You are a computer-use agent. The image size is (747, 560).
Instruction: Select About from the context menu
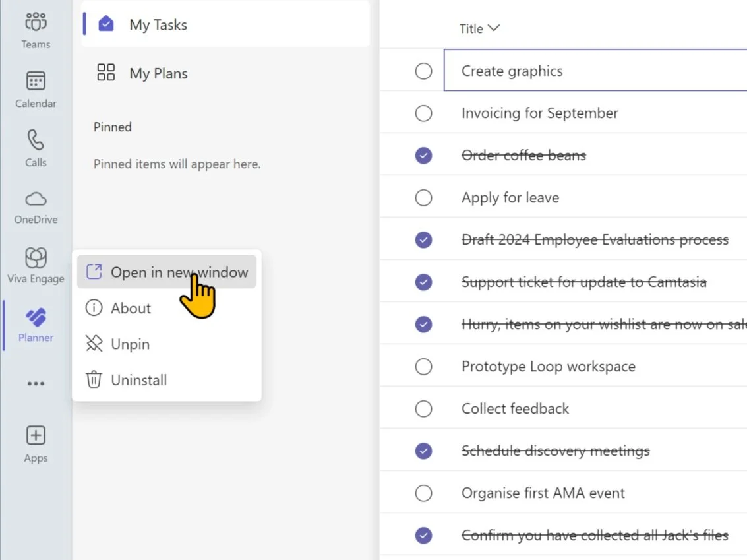[x=167, y=308]
